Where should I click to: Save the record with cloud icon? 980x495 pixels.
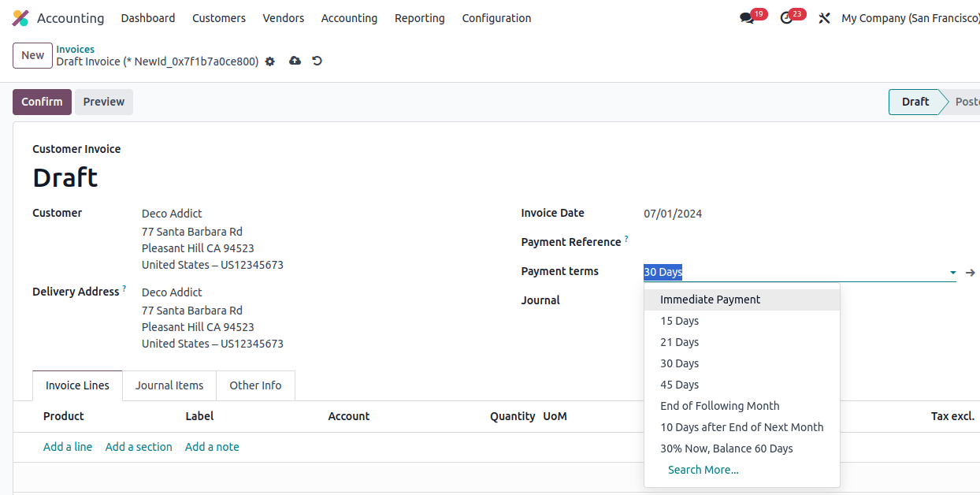click(295, 61)
